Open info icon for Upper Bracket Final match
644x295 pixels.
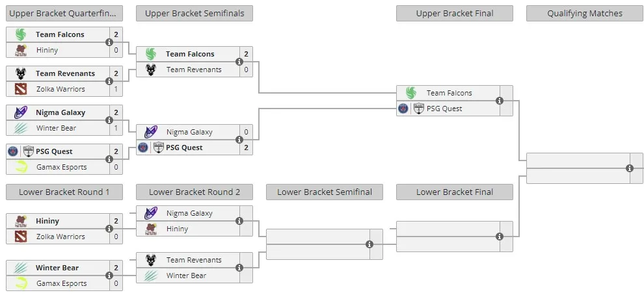(500, 101)
